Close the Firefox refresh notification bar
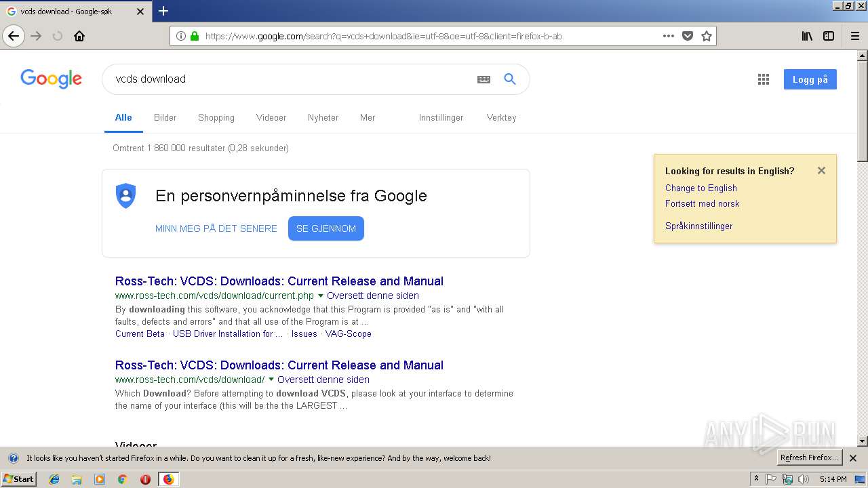868x488 pixels. pyautogui.click(x=853, y=458)
